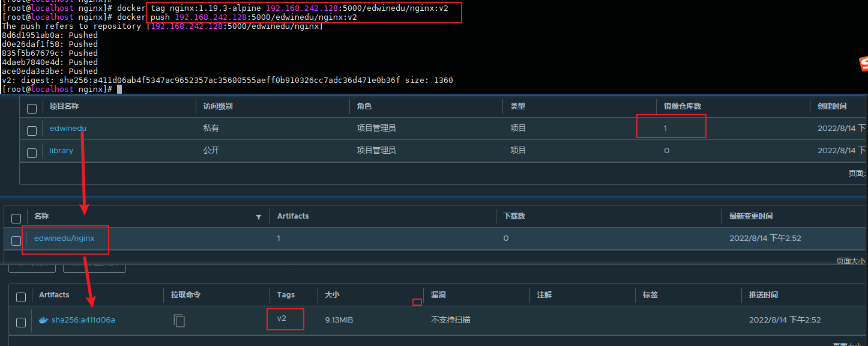Click the v2 digest sha256 line in the terminal
This screenshot has width=868, height=346.
coord(228,80)
